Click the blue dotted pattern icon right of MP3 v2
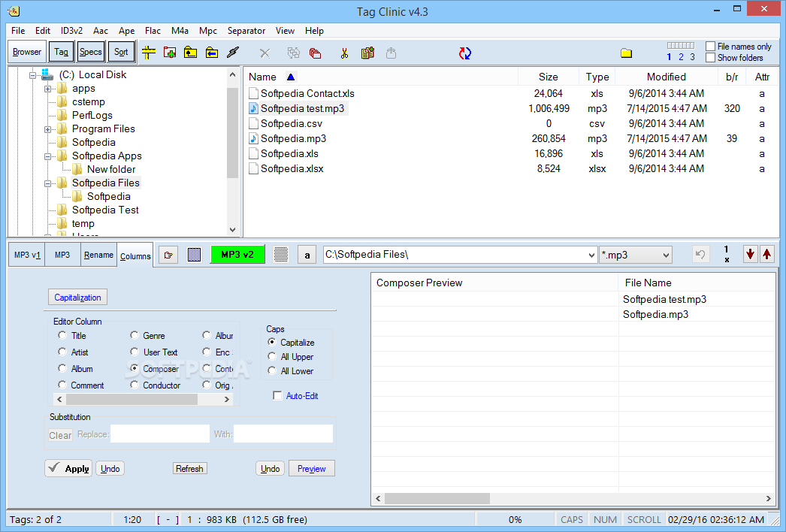Screen dimensions: 786x532 pos(281,255)
